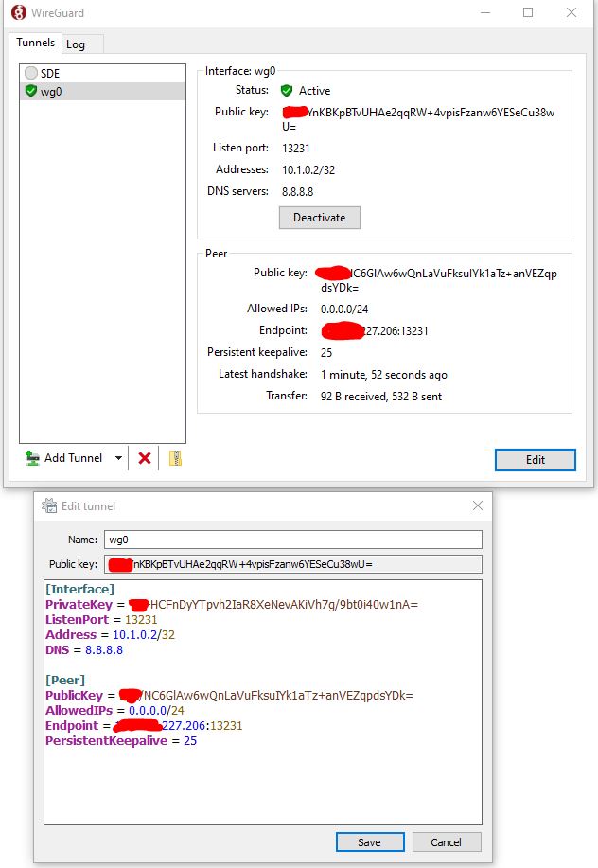Click the DNS = 8.8.8.8 config line

tap(84, 650)
